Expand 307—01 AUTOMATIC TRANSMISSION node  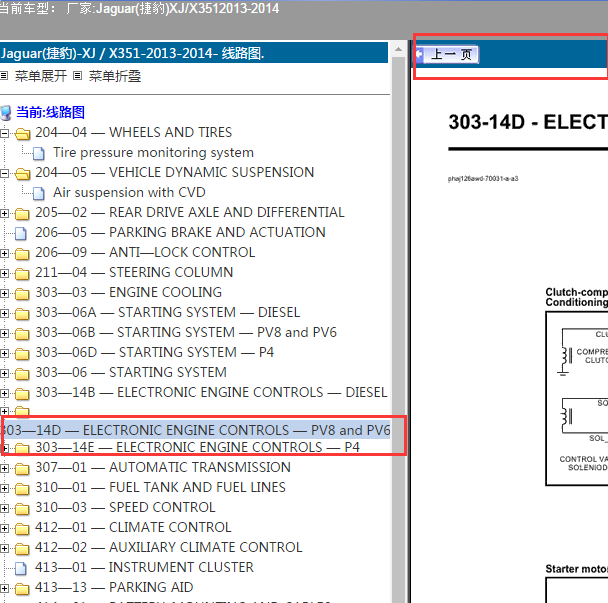[x=4, y=469]
